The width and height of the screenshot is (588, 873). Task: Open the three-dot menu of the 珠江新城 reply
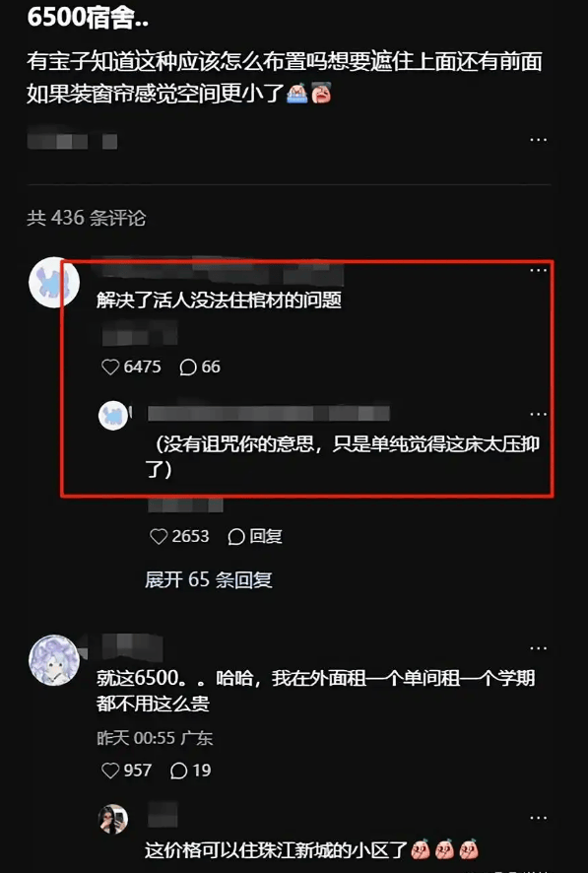(x=538, y=817)
